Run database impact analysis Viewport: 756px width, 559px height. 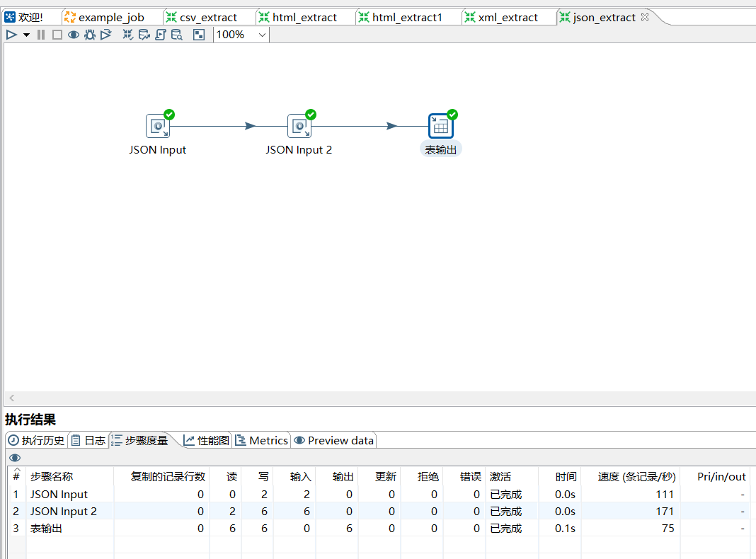point(144,35)
